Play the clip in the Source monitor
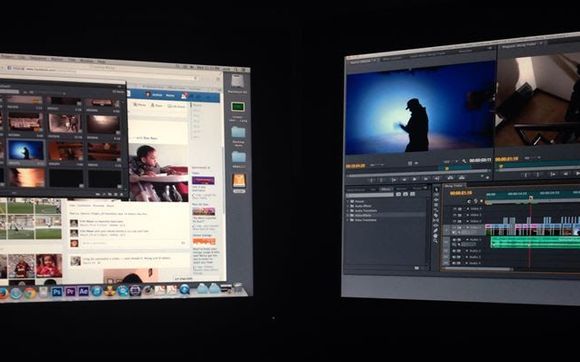 tap(414, 179)
